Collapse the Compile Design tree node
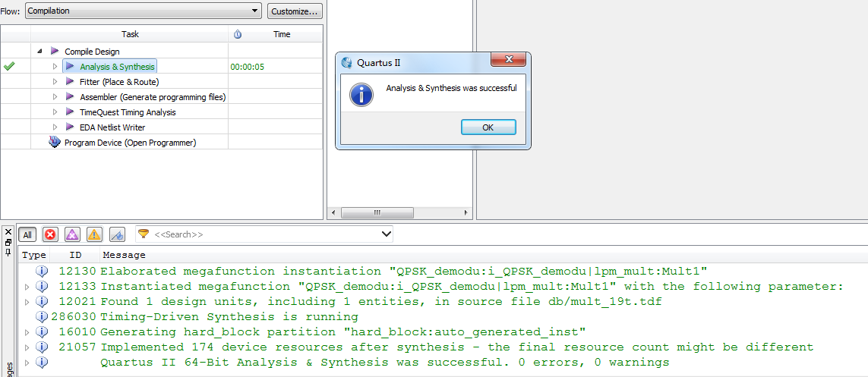The width and height of the screenshot is (868, 377). [x=39, y=51]
